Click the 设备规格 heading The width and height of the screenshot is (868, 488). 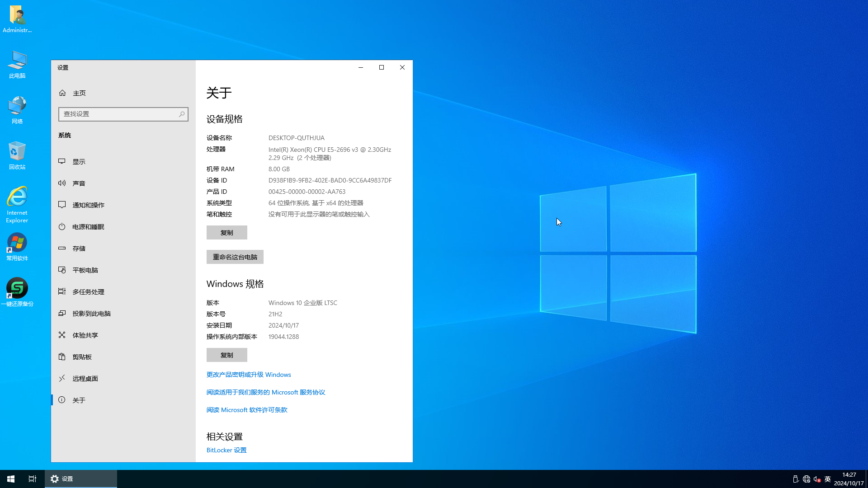[225, 119]
